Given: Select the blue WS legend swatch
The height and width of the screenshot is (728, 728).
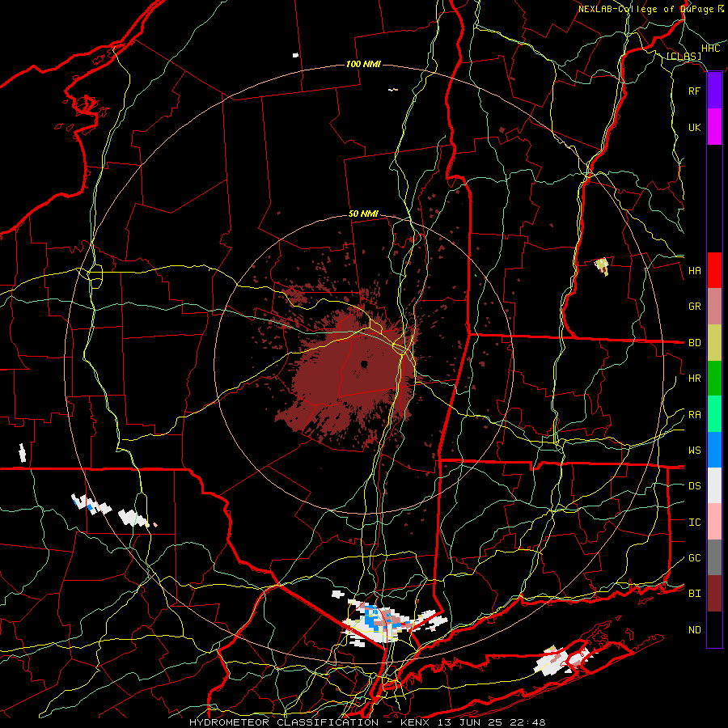Looking at the screenshot, I should click(714, 450).
